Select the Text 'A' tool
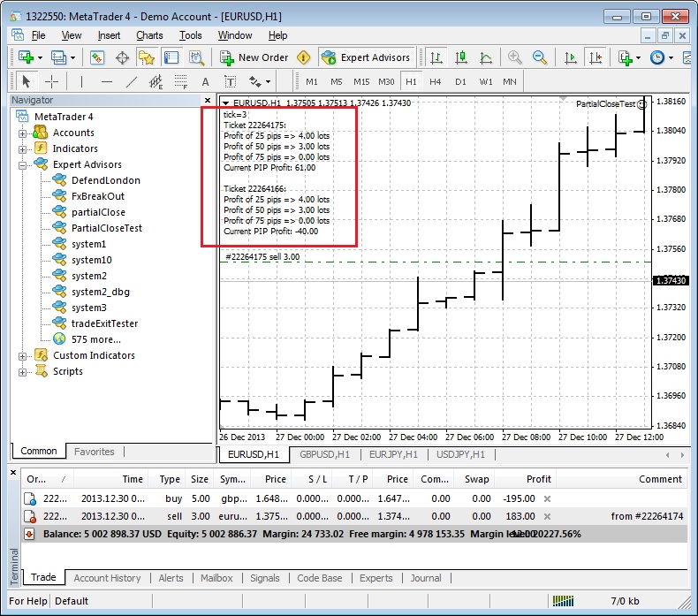698x616 pixels. click(x=205, y=81)
